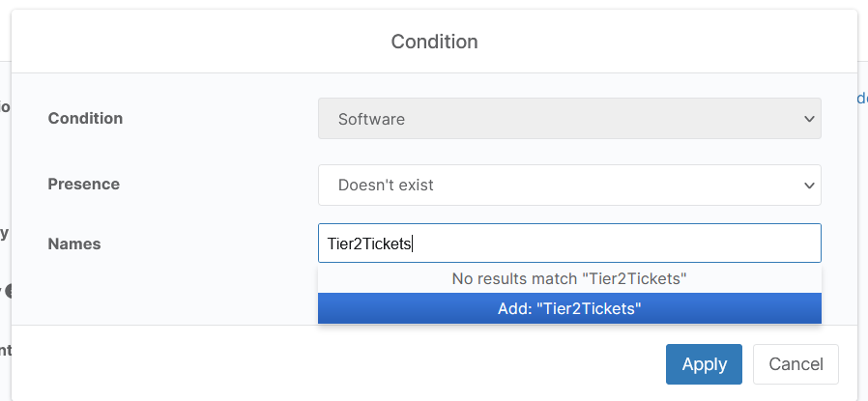Focus the Names input field
This screenshot has width=868, height=401.
click(x=569, y=243)
